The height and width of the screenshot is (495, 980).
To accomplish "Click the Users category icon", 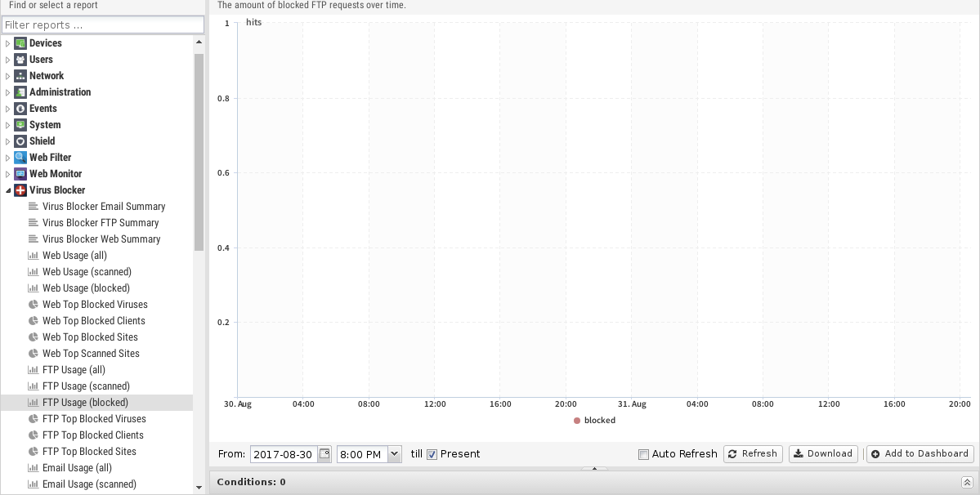I will 20,60.
